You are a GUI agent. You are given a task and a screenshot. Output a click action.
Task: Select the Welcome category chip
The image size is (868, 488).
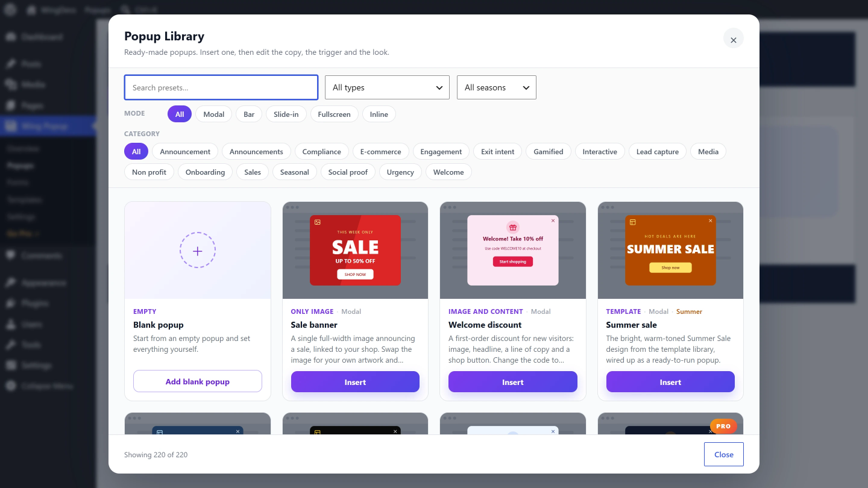[448, 172]
